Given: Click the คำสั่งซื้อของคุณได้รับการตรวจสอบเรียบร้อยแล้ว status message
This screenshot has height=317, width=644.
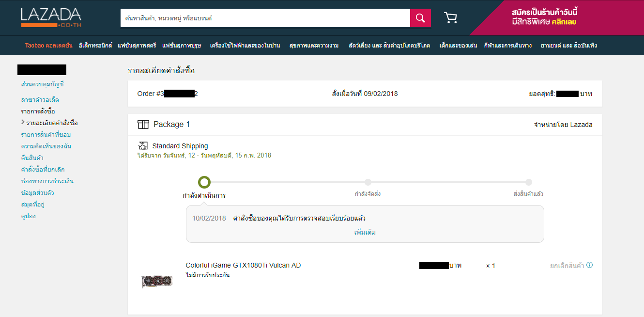Looking at the screenshot, I should (x=299, y=218).
